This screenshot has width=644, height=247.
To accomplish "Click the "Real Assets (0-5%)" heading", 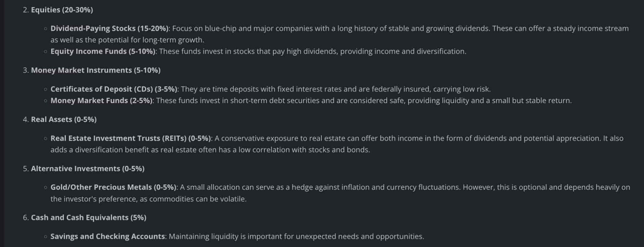I will tap(64, 120).
